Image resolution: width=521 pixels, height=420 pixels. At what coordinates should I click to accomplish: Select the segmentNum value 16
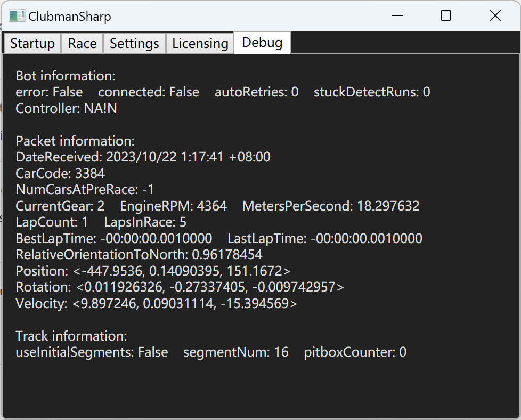283,352
